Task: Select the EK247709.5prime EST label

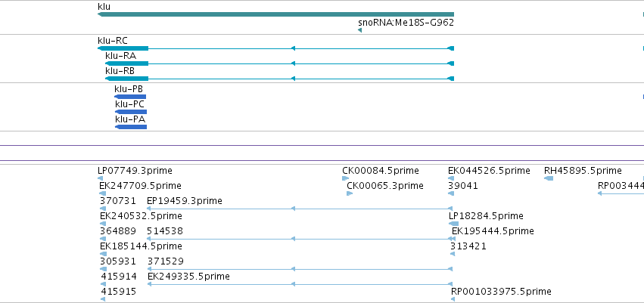Action: [x=140, y=186]
